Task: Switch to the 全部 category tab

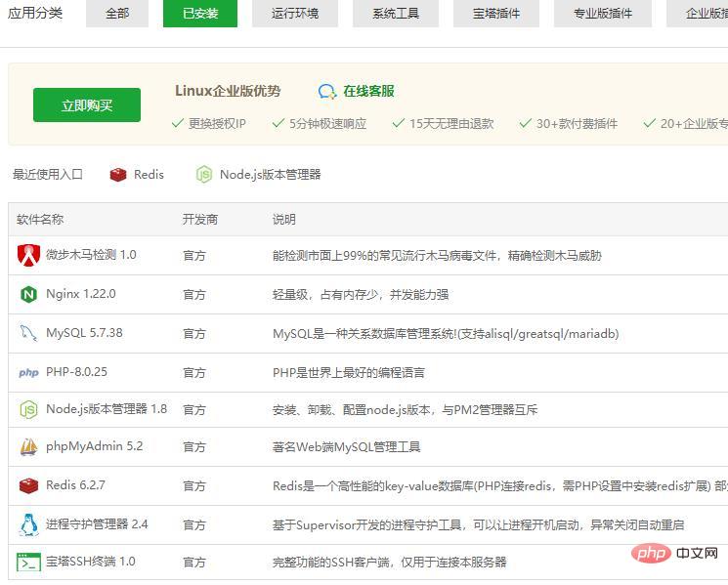Action: click(117, 14)
